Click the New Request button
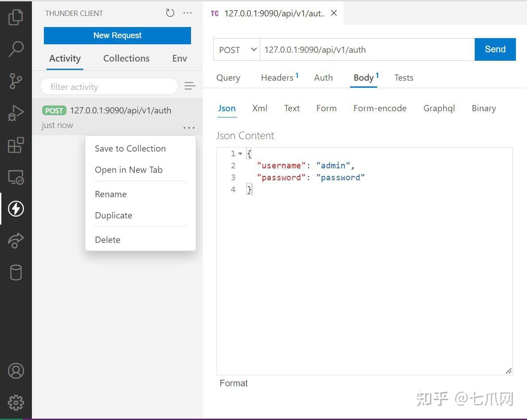Image resolution: width=527 pixels, height=420 pixels. [117, 35]
